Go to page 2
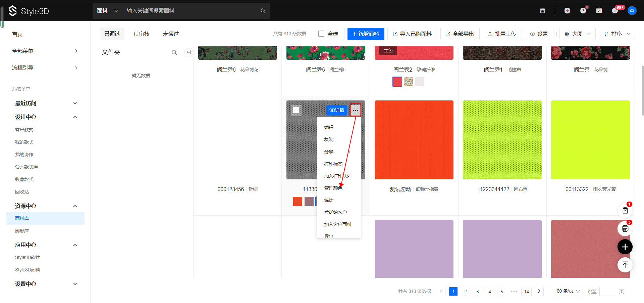This screenshot has width=644, height=303. click(466, 291)
